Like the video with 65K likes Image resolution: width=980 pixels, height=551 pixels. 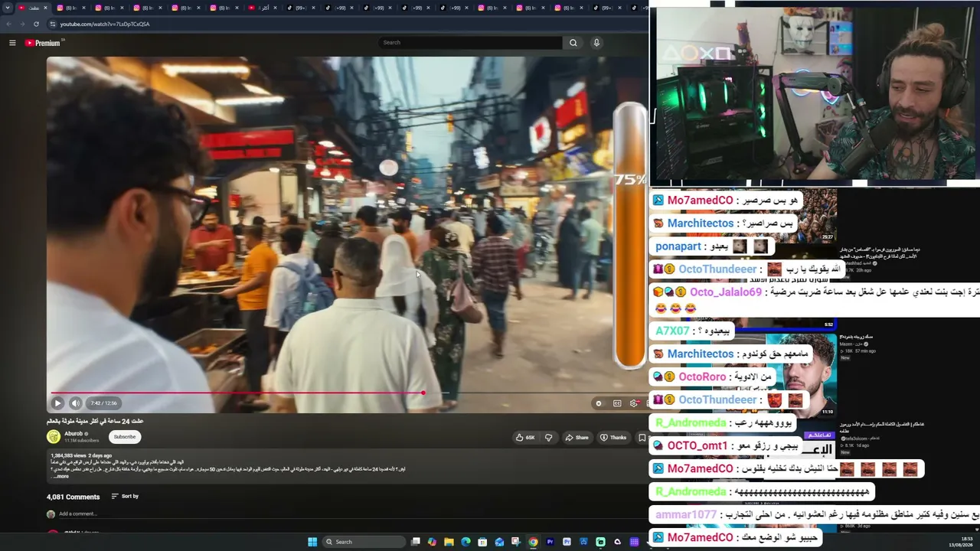tap(525, 438)
